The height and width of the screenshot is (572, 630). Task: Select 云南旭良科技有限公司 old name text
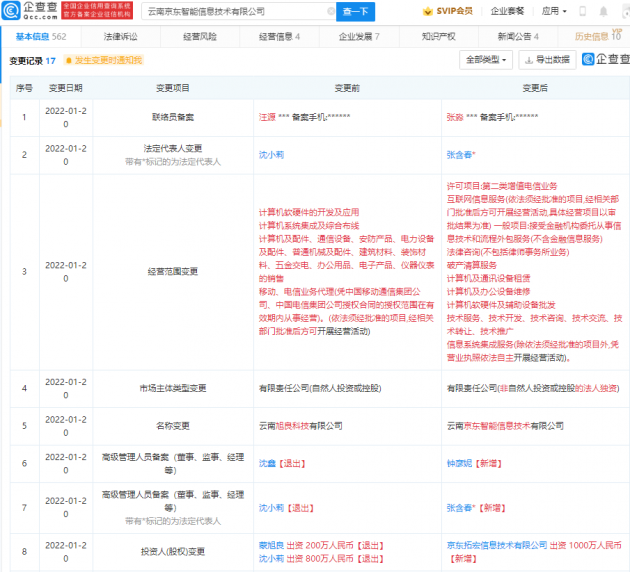pos(301,426)
